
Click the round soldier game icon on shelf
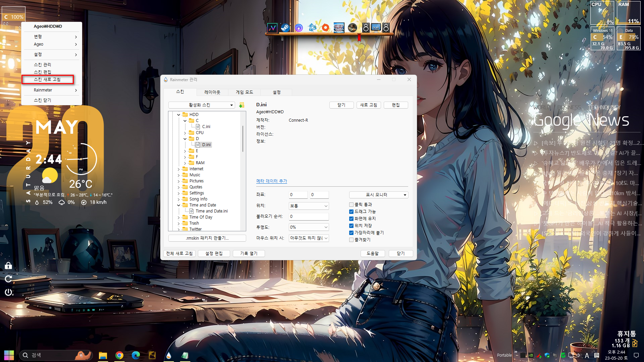click(x=353, y=28)
